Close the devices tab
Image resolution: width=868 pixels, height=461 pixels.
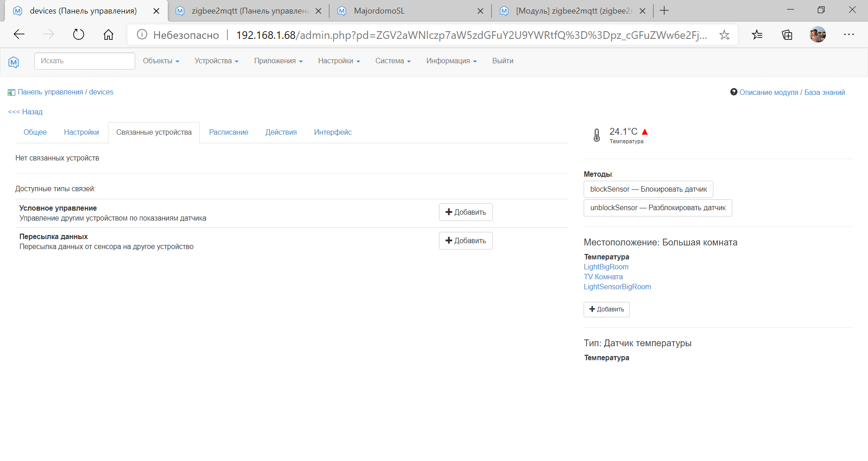pos(156,11)
